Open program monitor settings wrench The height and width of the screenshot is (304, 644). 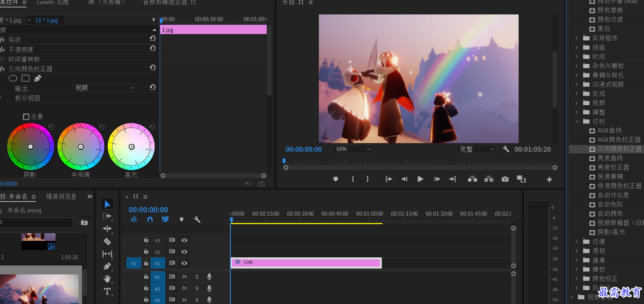(x=506, y=149)
